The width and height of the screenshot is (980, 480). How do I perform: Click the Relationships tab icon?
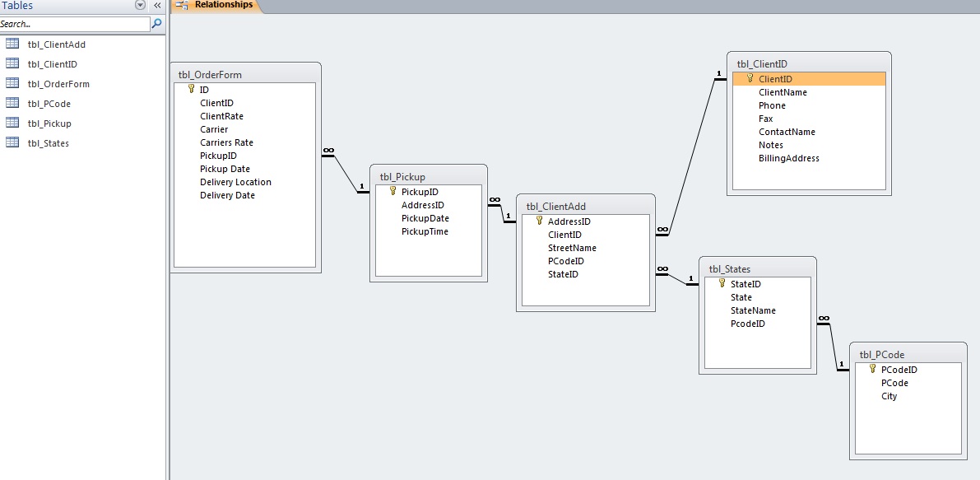pyautogui.click(x=182, y=5)
